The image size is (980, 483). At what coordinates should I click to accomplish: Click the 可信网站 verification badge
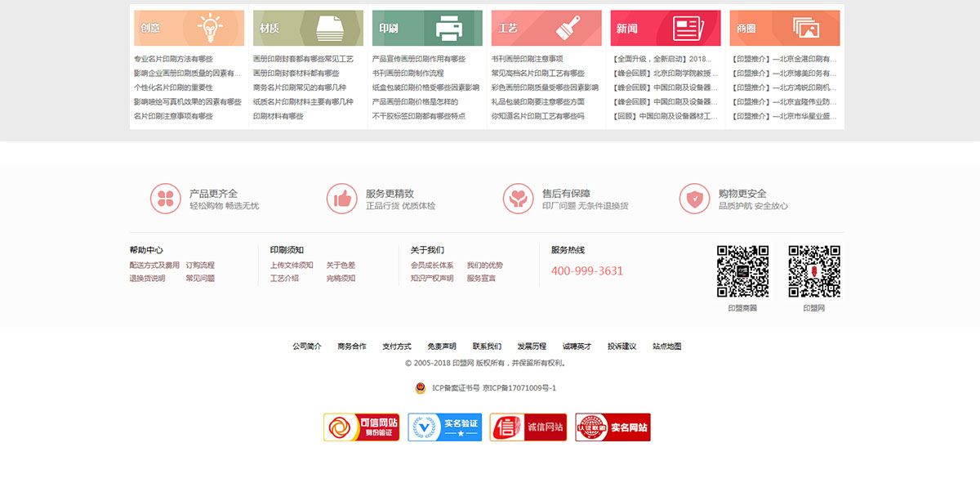pyautogui.click(x=361, y=427)
